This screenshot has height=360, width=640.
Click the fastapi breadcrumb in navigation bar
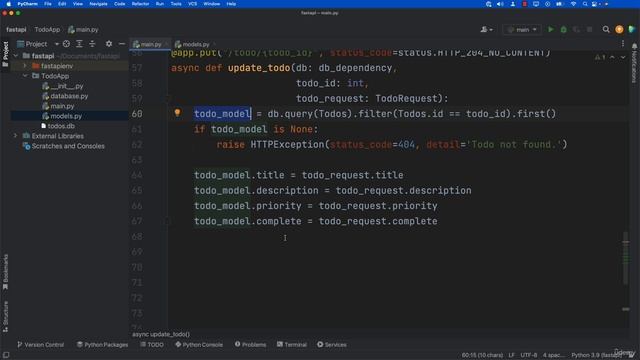click(16, 29)
